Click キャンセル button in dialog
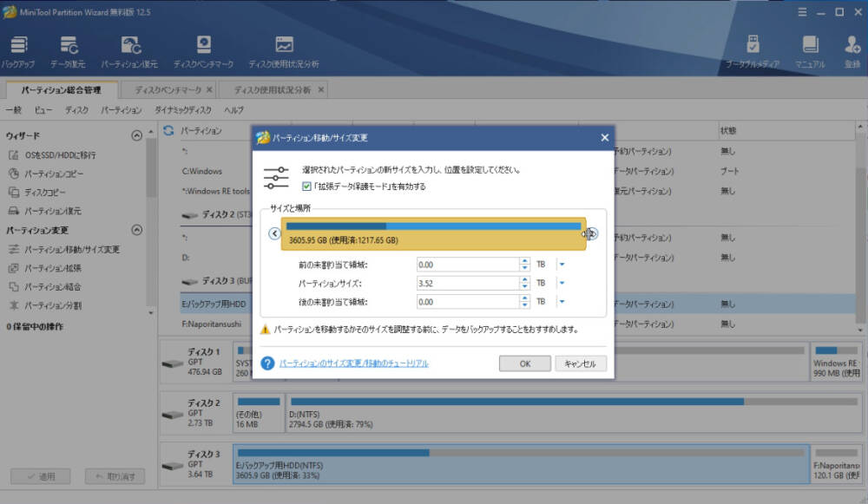 click(x=580, y=363)
